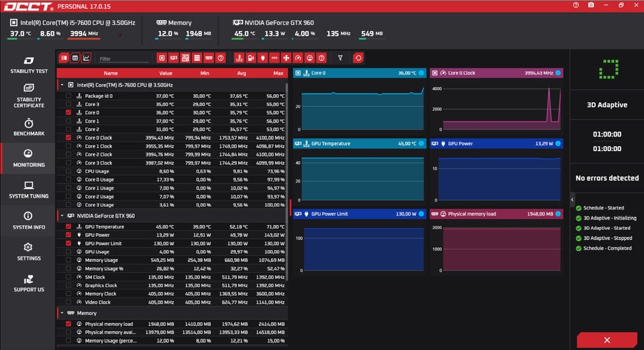Toggle temperature sensor type filter icon
Viewport: 644px width, 350px height.
click(x=239, y=58)
